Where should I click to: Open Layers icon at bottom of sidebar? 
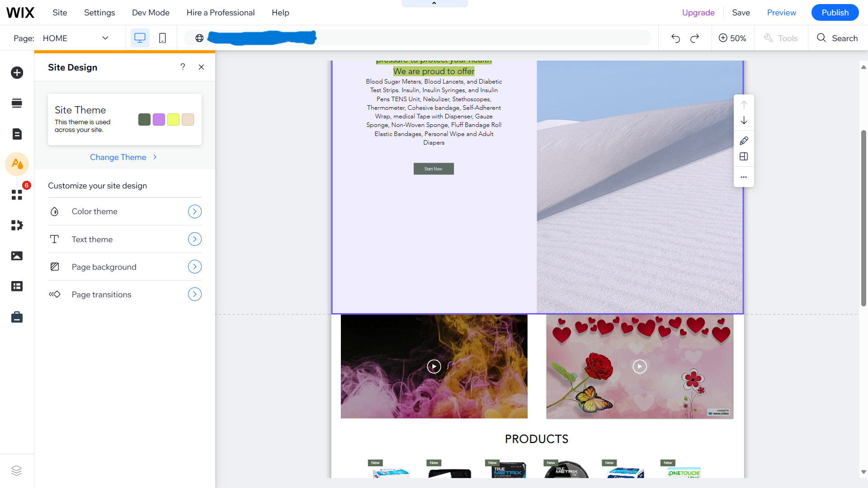click(x=17, y=470)
